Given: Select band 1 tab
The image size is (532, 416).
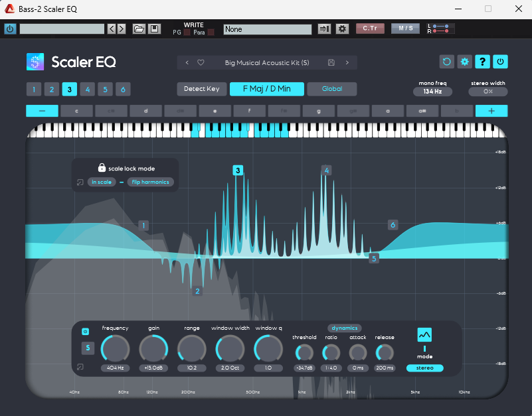Looking at the screenshot, I should (x=34, y=90).
